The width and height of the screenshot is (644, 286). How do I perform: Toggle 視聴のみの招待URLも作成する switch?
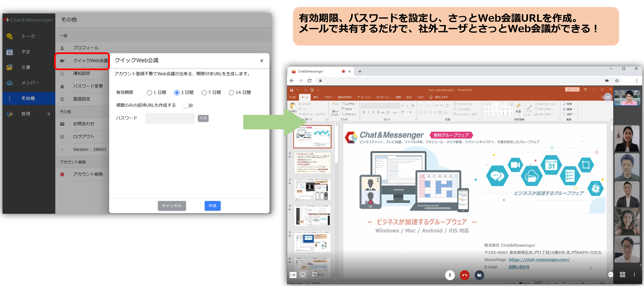188,105
